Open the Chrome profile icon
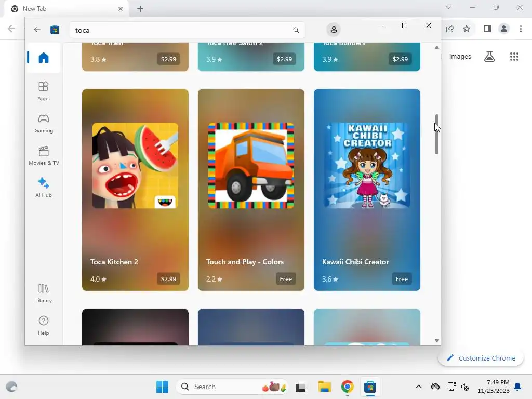Viewport: 532px width, 399px height. tap(504, 29)
